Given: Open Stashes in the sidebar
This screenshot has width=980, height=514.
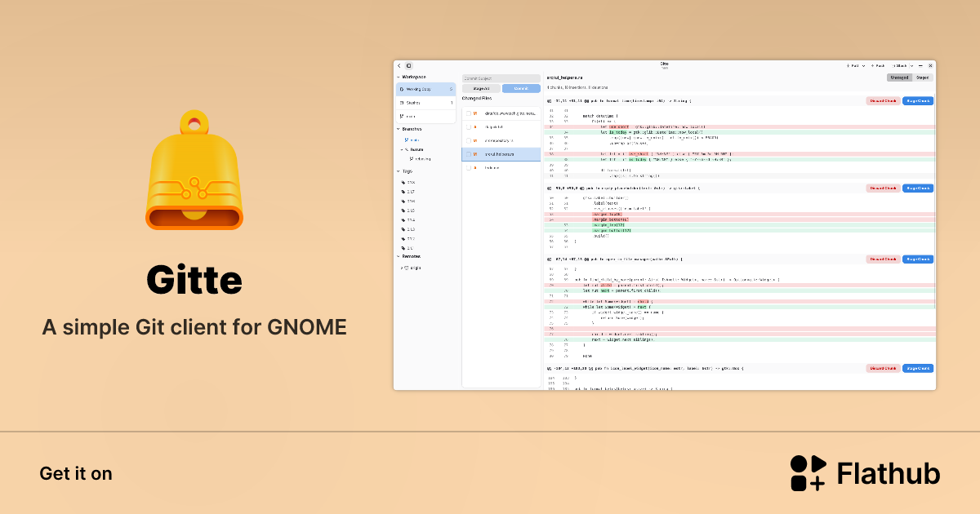Looking at the screenshot, I should pyautogui.click(x=426, y=103).
